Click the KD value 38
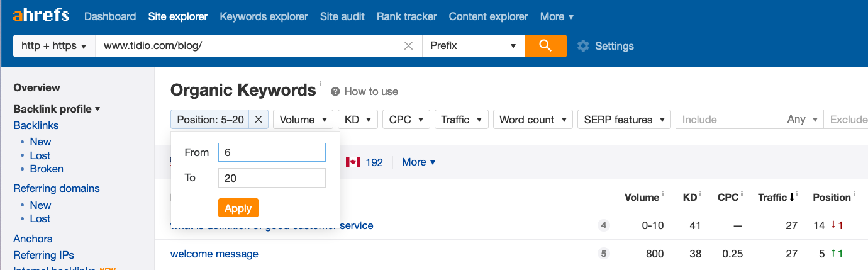868x270 pixels. pyautogui.click(x=695, y=254)
